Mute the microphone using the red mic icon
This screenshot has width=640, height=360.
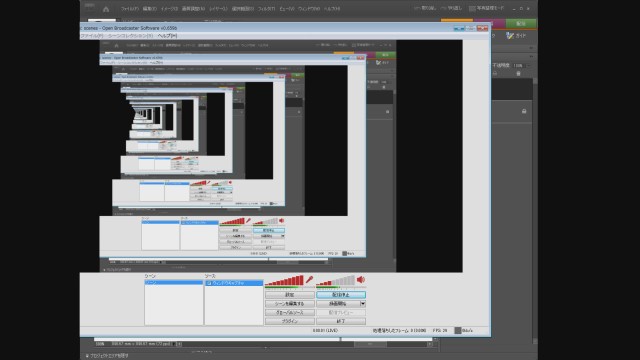point(309,280)
